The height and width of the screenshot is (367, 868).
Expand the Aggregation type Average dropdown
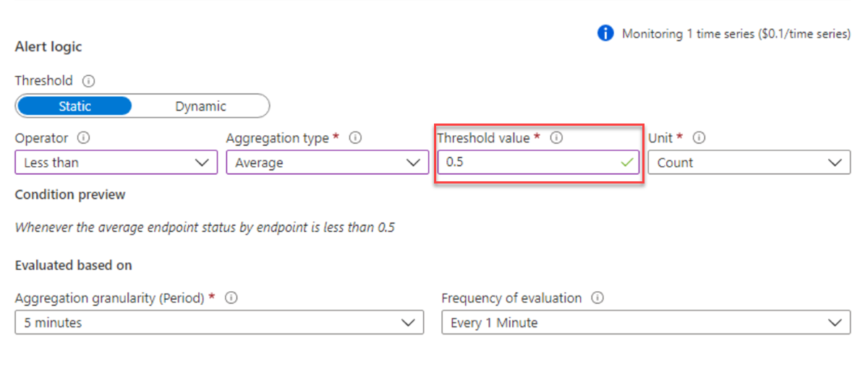324,163
